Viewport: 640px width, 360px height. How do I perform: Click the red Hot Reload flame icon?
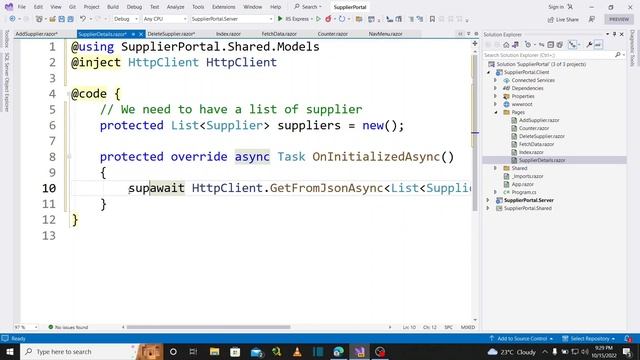[328, 19]
